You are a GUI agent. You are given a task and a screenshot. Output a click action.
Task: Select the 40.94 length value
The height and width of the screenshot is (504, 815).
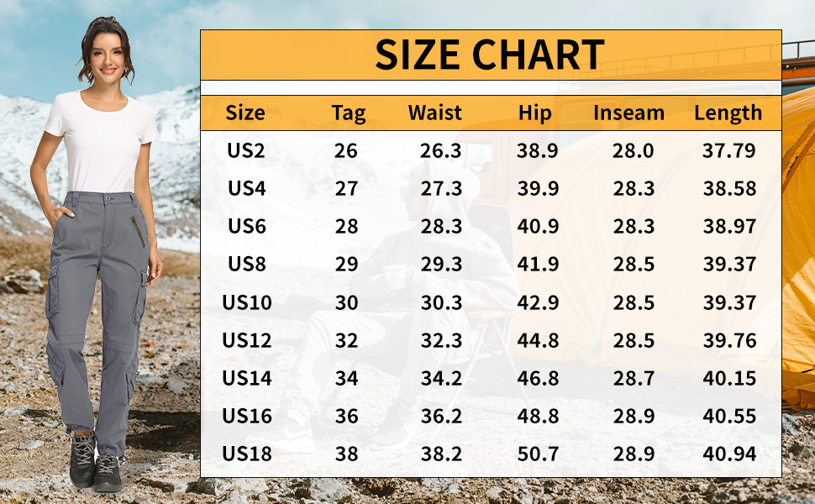click(729, 454)
